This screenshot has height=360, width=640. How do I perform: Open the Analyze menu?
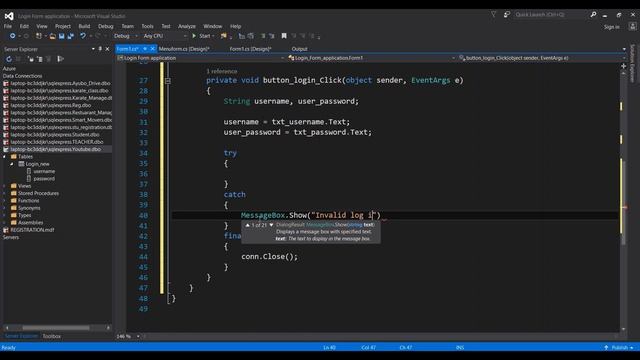pyautogui.click(x=187, y=26)
